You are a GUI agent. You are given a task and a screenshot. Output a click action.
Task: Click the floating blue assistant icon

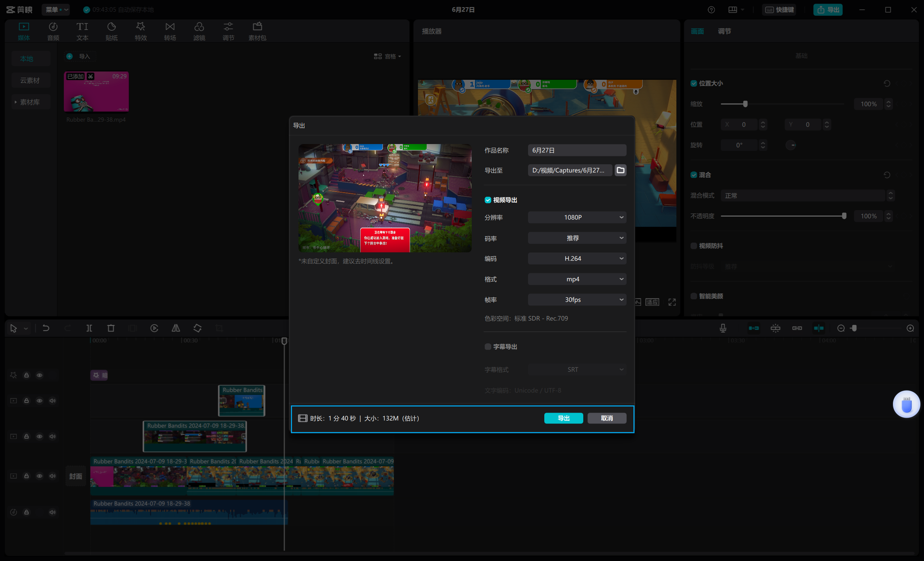pyautogui.click(x=906, y=404)
